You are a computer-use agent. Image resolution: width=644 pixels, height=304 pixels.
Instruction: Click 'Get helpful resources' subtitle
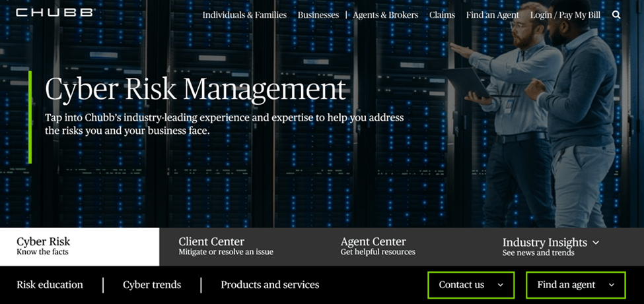(378, 252)
